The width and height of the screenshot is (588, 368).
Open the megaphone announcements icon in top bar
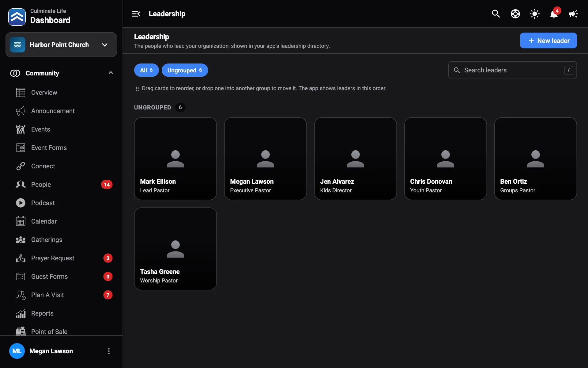[x=573, y=14]
